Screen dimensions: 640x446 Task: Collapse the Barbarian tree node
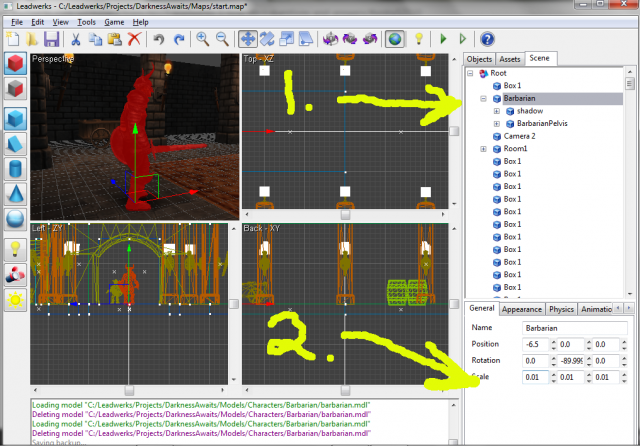click(x=484, y=99)
